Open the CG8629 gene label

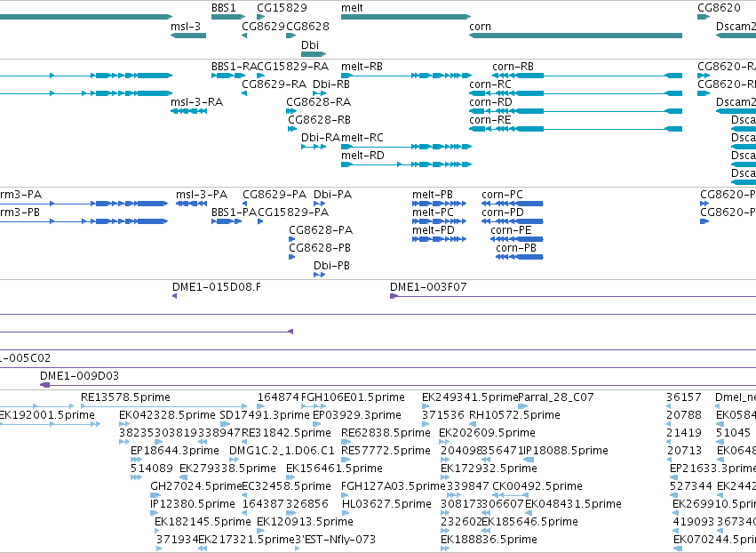(263, 27)
